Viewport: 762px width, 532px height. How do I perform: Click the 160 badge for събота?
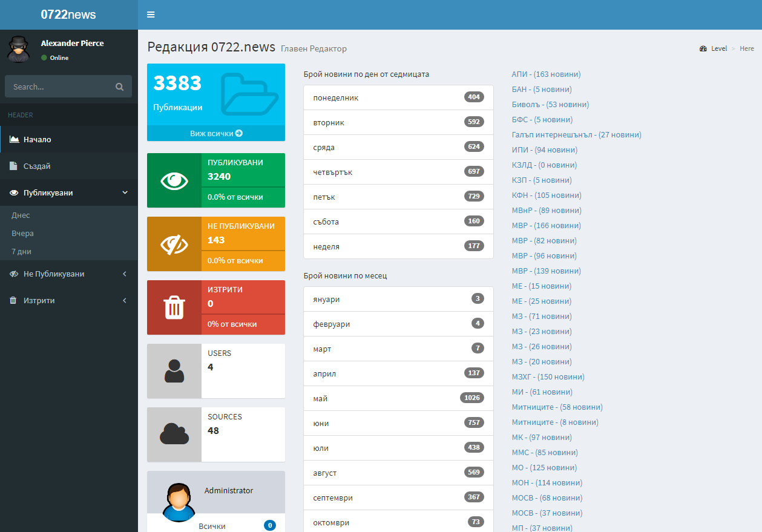(474, 221)
